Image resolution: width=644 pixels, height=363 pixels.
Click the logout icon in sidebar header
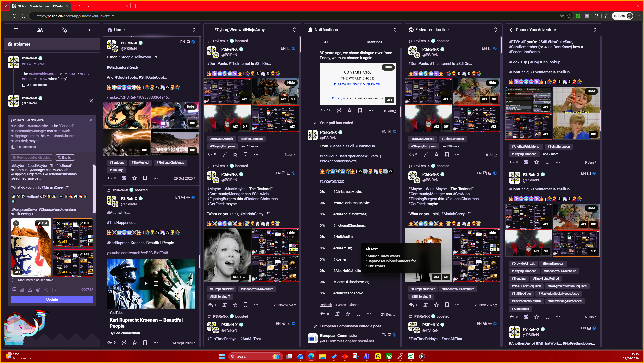click(88, 30)
